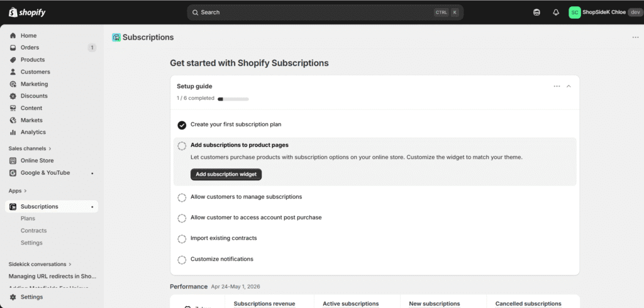Open the Sidekick assistant icon
644x308 pixels.
(x=536, y=13)
